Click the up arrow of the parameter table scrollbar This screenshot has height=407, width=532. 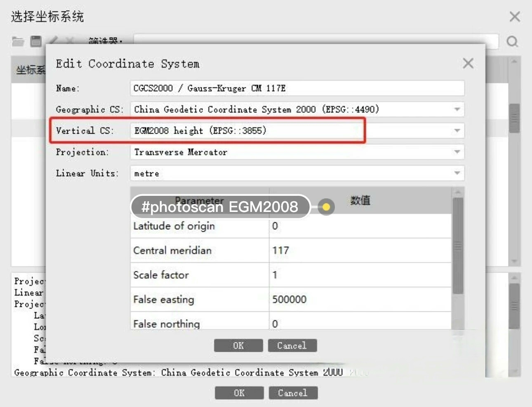point(458,192)
